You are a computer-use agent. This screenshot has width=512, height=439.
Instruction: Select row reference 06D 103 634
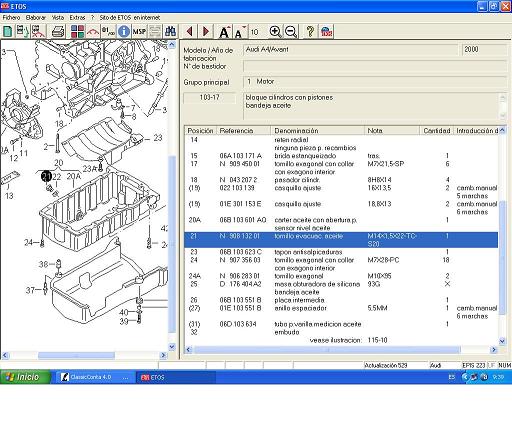(341, 324)
